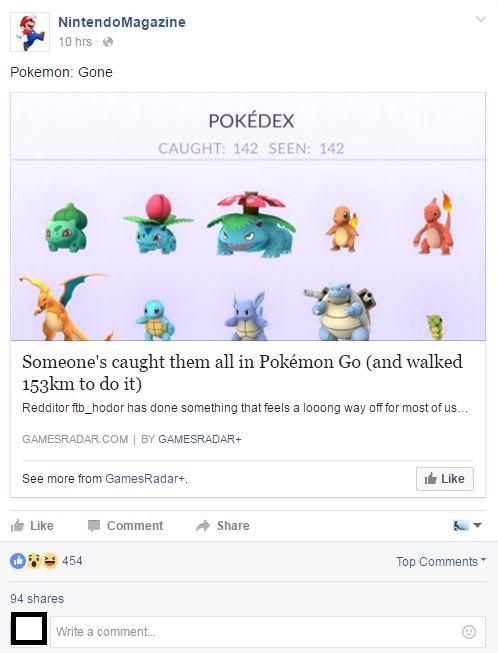This screenshot has width=498, height=653.
Task: Open the Pokédex article preview image
Action: [248, 217]
